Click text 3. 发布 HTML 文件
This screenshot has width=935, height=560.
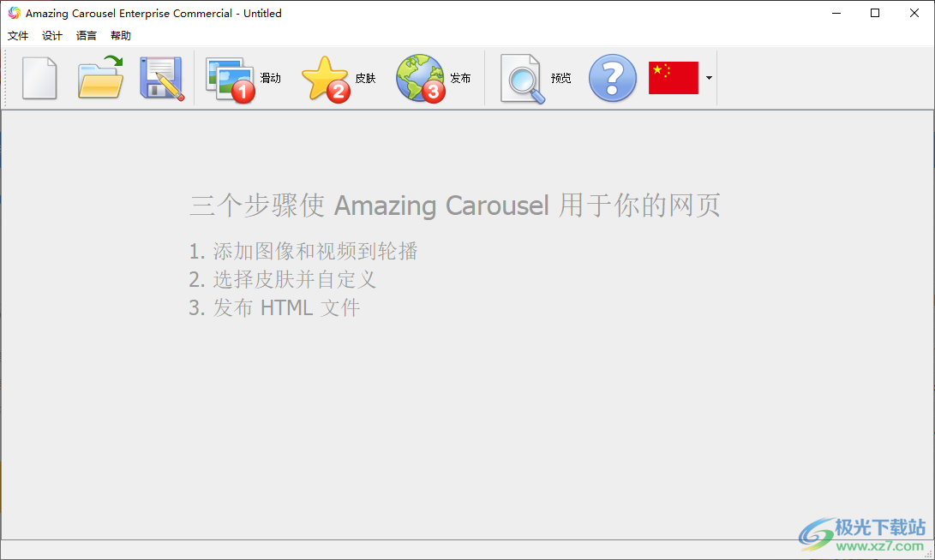(x=274, y=308)
